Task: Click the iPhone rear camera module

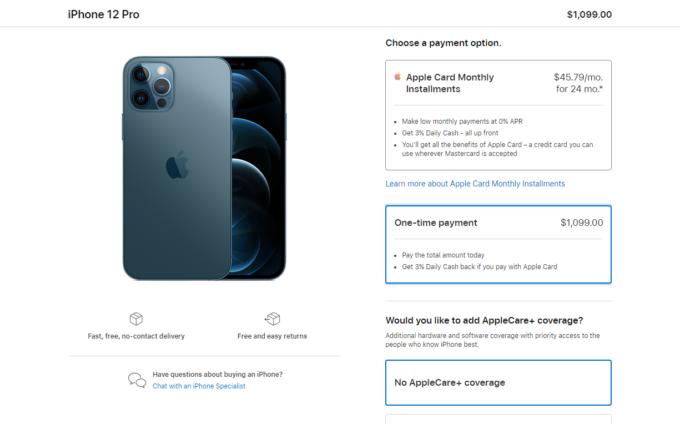Action: click(x=150, y=86)
